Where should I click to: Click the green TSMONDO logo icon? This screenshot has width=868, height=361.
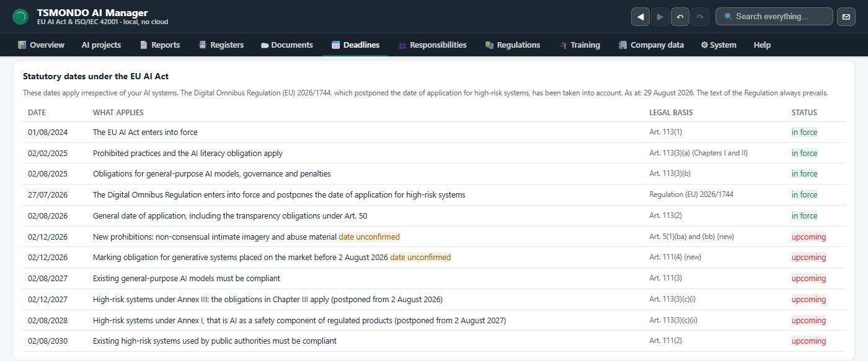coord(20,17)
